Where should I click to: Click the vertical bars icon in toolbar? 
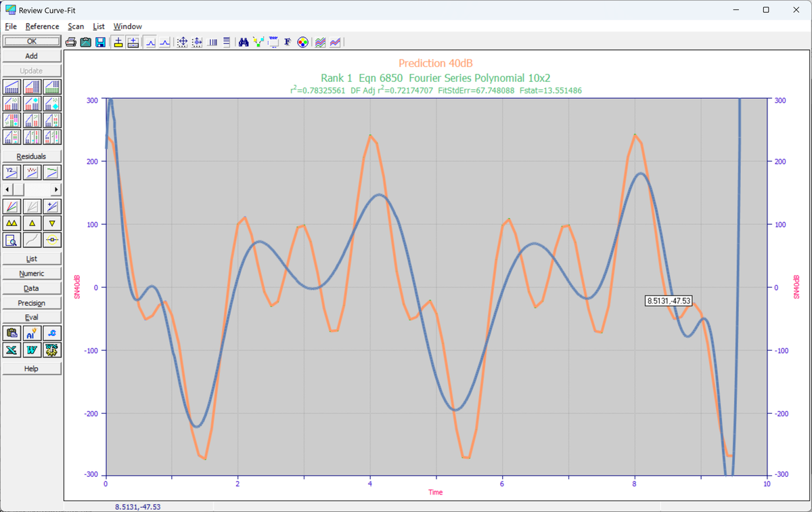pyautogui.click(x=212, y=42)
